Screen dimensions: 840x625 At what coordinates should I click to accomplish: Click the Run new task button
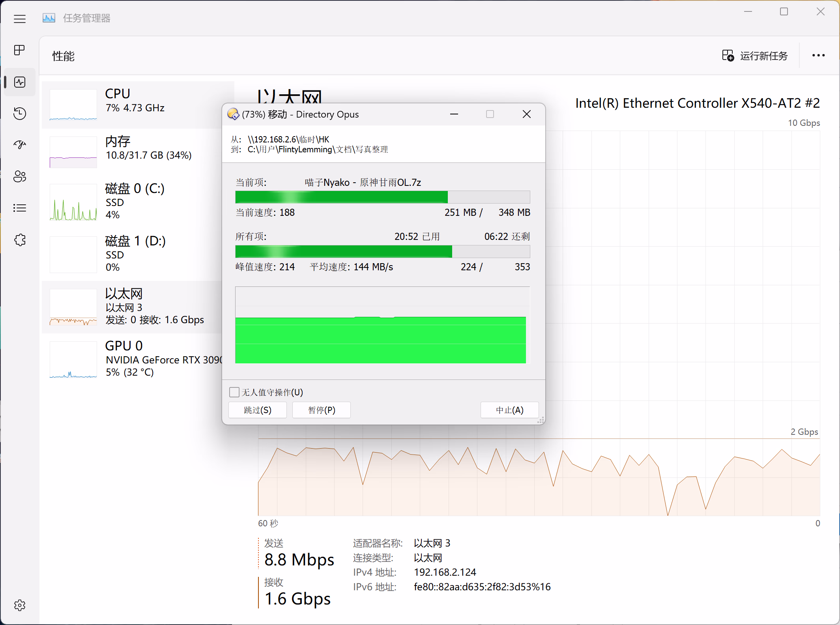[x=755, y=56]
